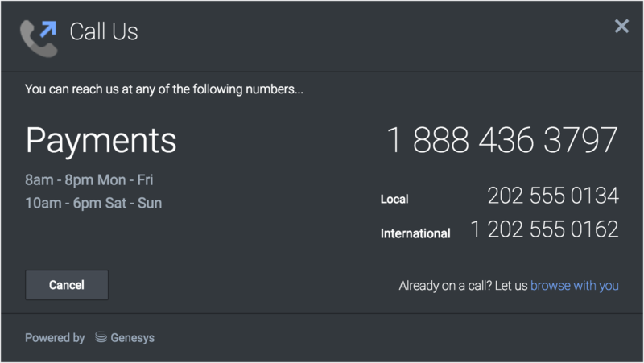Select the Payments heading
644x363 pixels.
[101, 140]
